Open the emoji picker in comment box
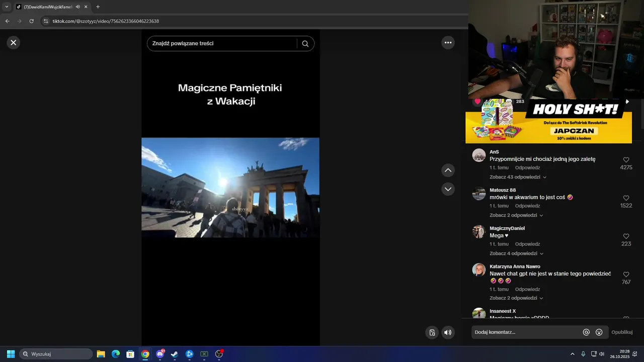Screen dimensions: 644x362 tap(599, 332)
